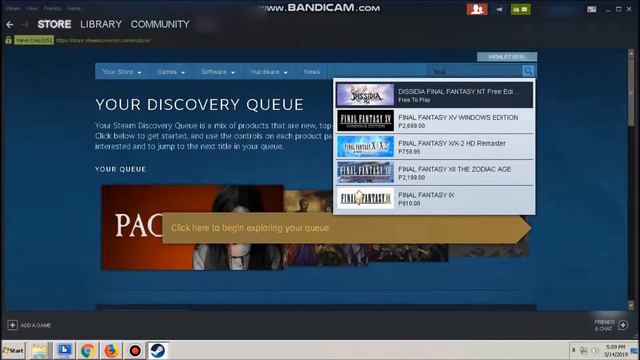640x360 pixels.
Task: Click the Final Fantasy XV thumbnail
Action: tap(365, 120)
